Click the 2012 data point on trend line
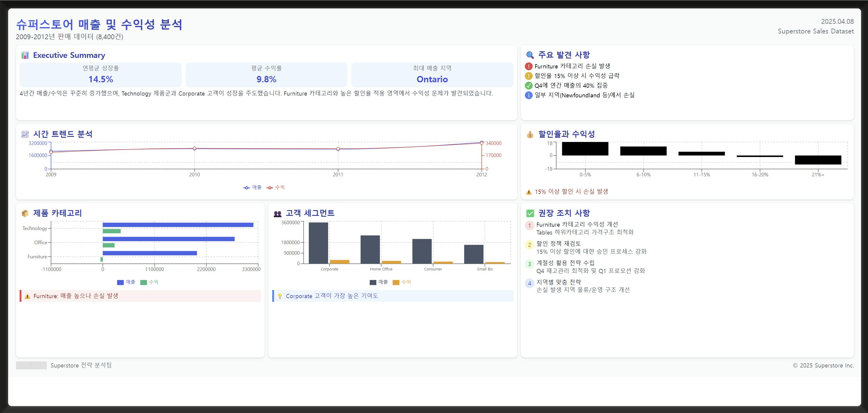868x413 pixels. point(481,143)
